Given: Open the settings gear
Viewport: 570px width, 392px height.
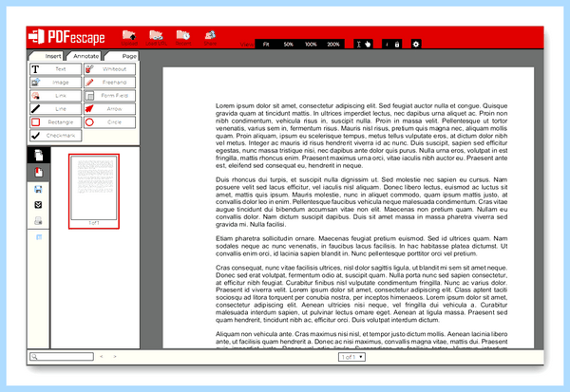Looking at the screenshot, I should 416,45.
